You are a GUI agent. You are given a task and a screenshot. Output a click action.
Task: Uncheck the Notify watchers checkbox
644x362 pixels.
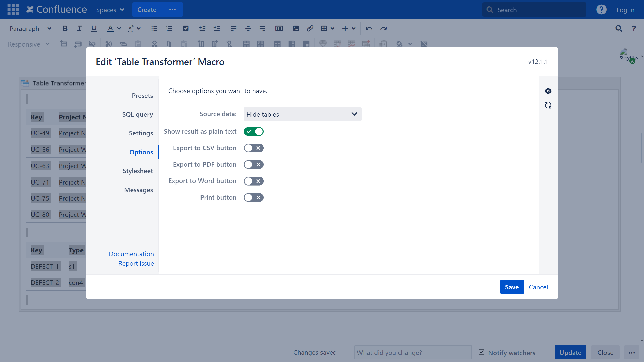[481, 352]
